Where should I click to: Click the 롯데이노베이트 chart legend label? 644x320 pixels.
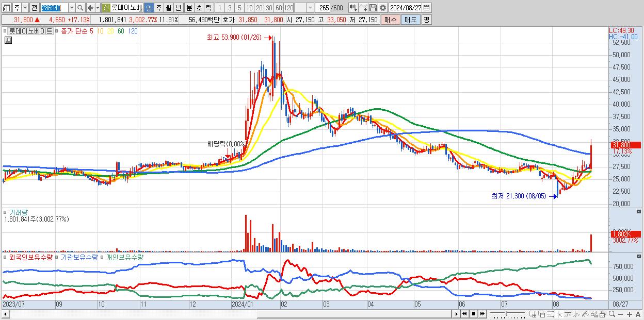point(31,31)
